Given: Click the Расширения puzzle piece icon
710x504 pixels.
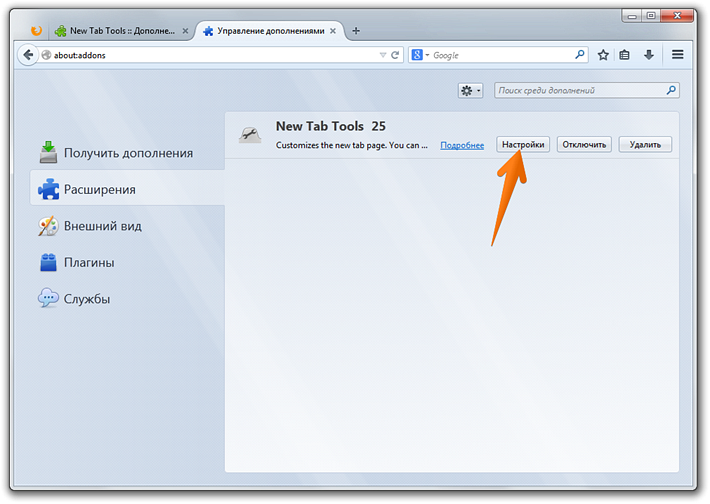Looking at the screenshot, I should [x=48, y=189].
